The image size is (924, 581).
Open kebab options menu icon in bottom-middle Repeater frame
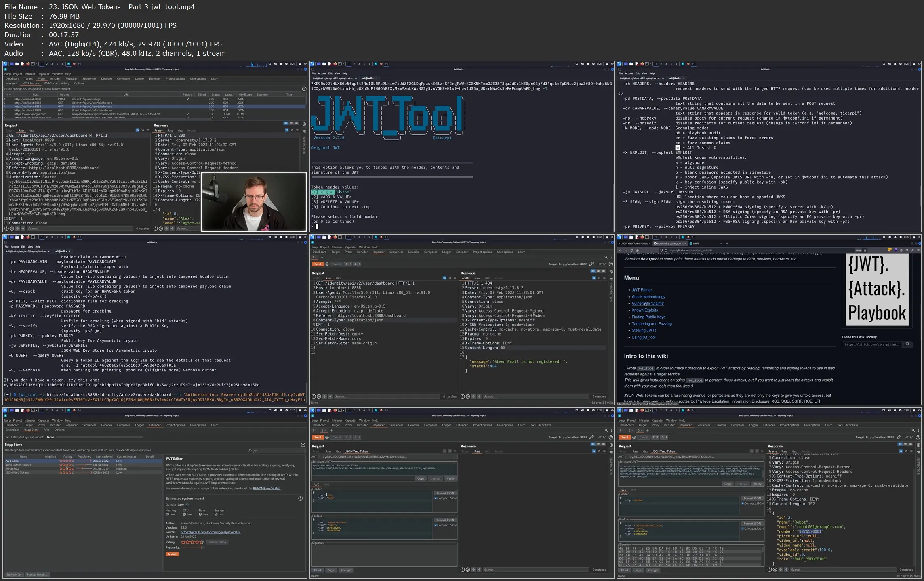pyautogui.click(x=611, y=430)
